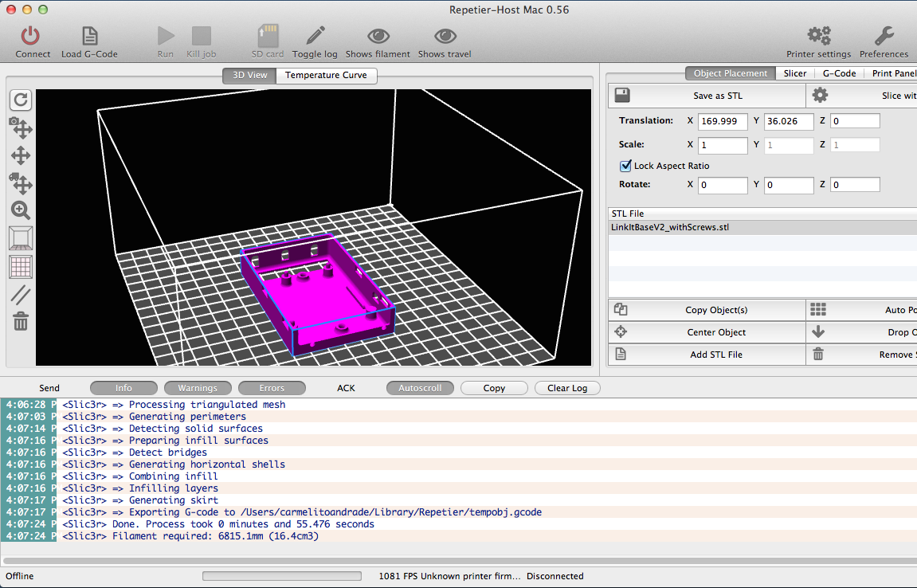Click Copy Object(s)
Screen dimensions: 917x588
pyautogui.click(x=707, y=310)
